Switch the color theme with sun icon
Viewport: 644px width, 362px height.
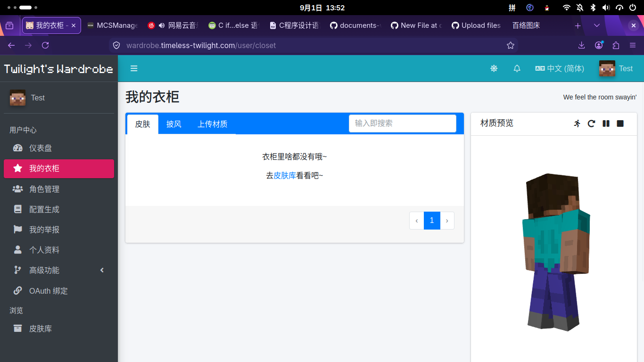coord(494,68)
